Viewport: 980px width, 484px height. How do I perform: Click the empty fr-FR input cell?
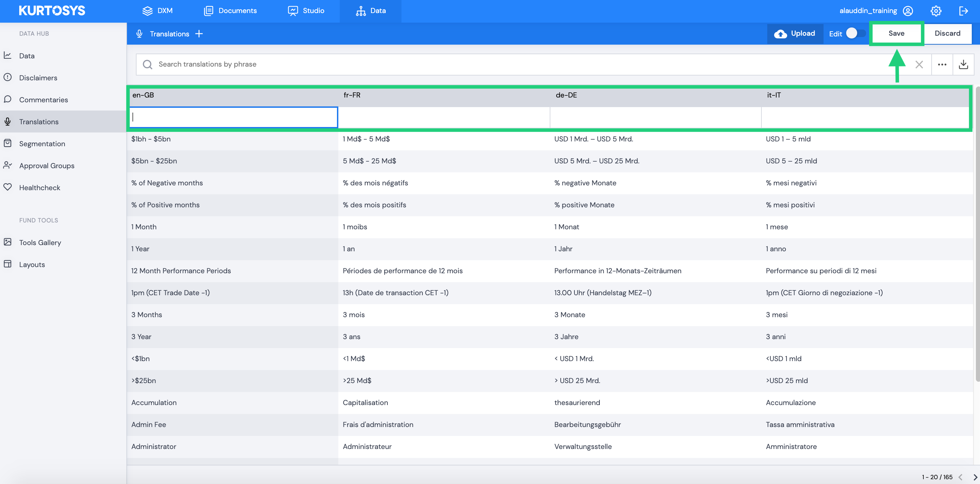[444, 117]
